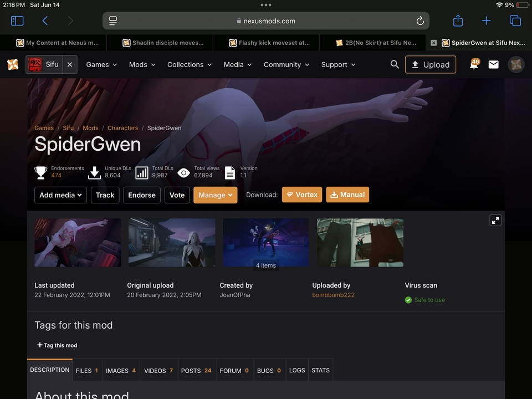Open the first SpiderGwen screenshot thumbnail
The height and width of the screenshot is (399, 532).
(x=78, y=243)
